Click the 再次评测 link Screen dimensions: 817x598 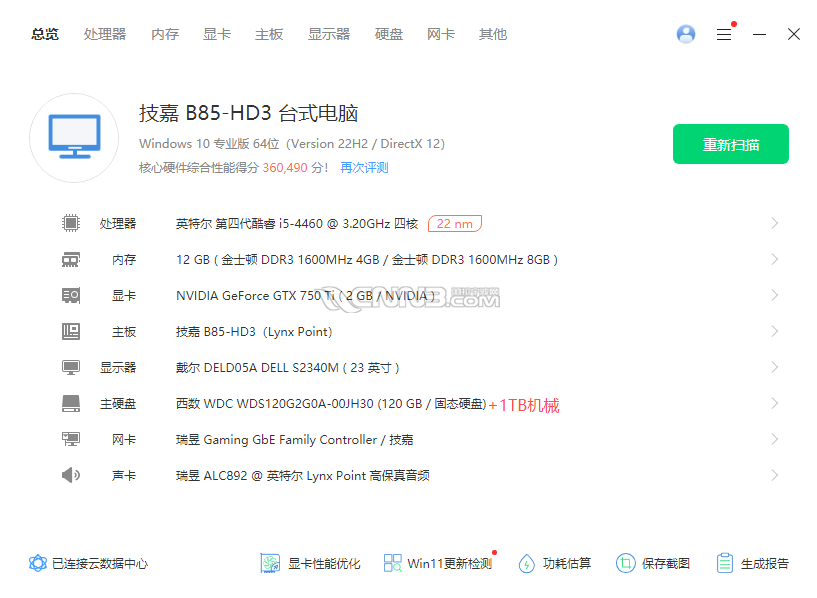tap(364, 168)
